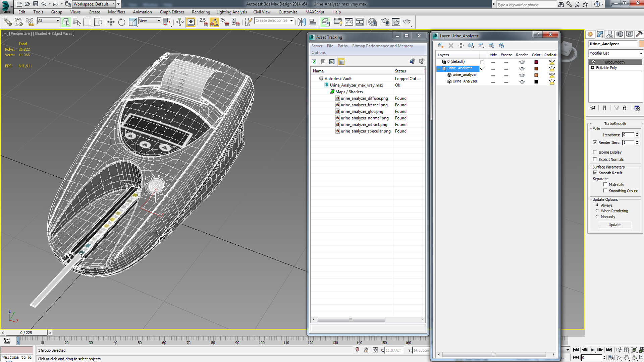Click the Mirror tool icon
The image size is (644, 362).
(x=302, y=22)
